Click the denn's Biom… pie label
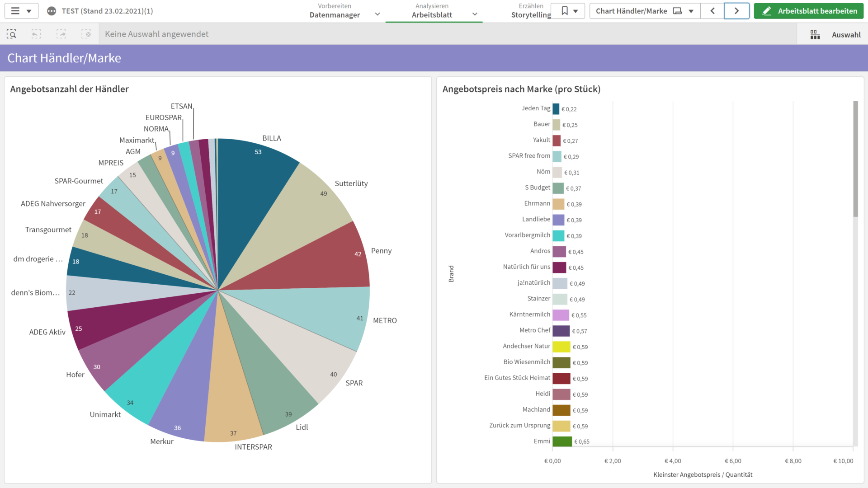The height and width of the screenshot is (488, 868). coord(35,292)
